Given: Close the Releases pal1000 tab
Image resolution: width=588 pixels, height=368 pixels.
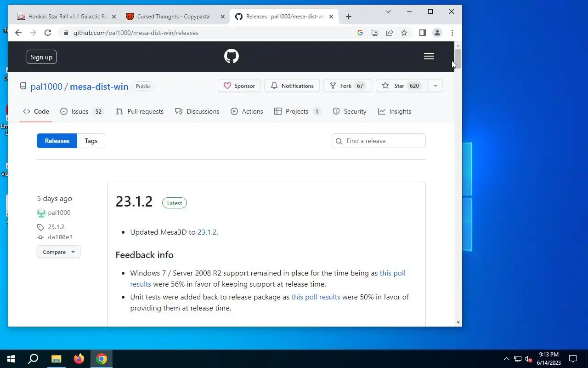Looking at the screenshot, I should coord(331,17).
